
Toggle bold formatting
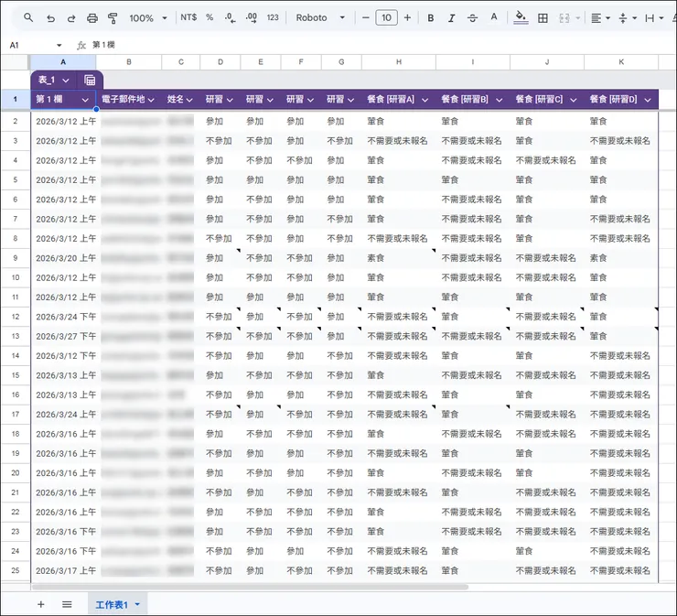coord(431,17)
